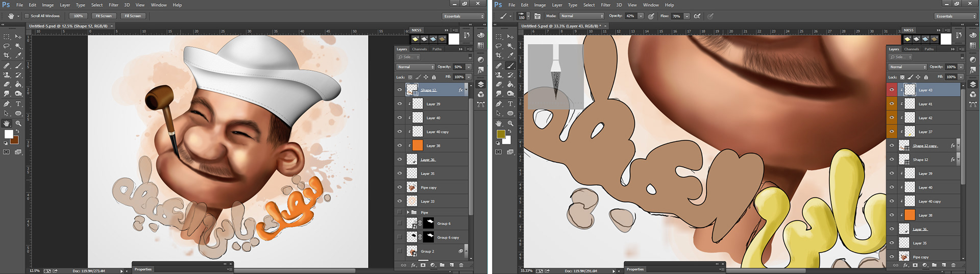Open Filter menu in left window
The image size is (980, 274).
point(113,5)
